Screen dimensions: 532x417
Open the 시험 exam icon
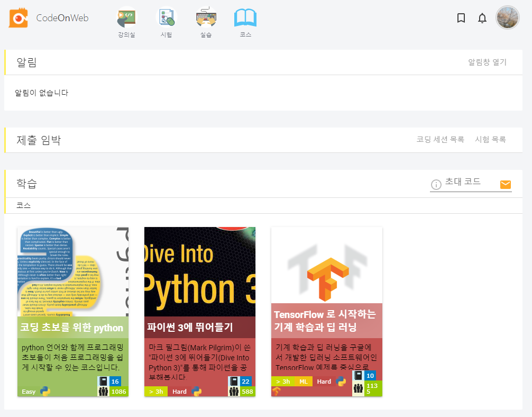coord(166,17)
